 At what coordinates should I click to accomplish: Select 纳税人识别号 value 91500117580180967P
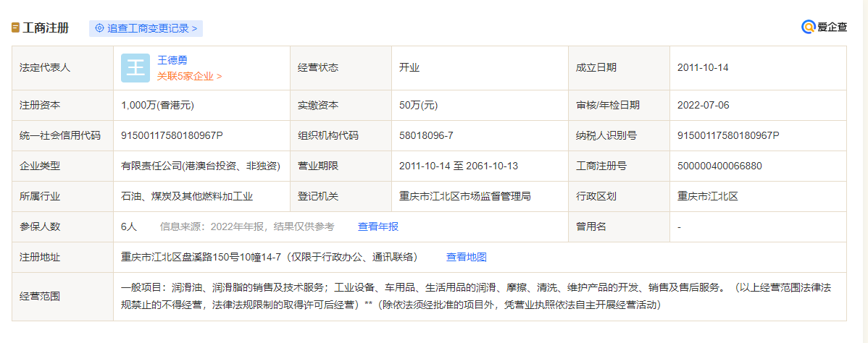coord(728,135)
